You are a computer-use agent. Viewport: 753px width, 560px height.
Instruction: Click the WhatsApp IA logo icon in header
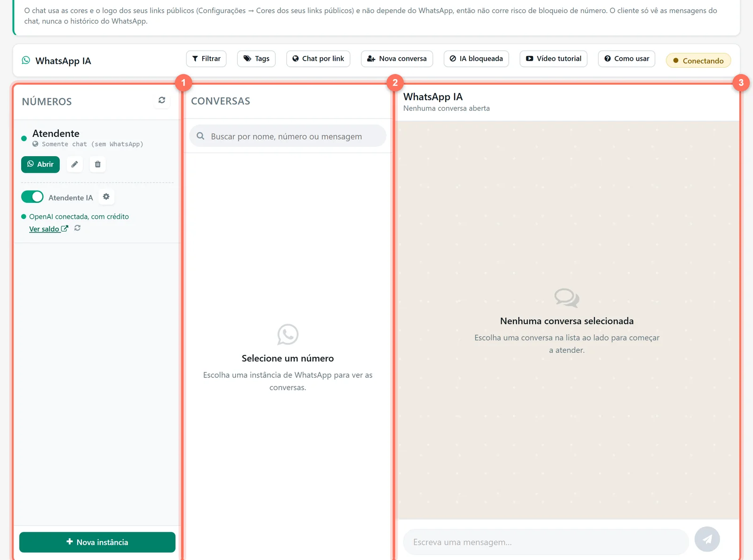coord(26,60)
